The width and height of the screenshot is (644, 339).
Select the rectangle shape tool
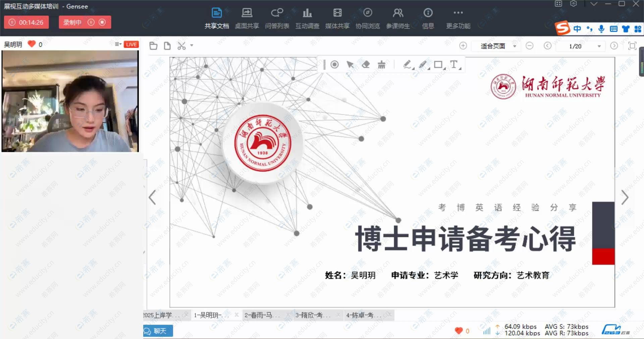tap(439, 64)
